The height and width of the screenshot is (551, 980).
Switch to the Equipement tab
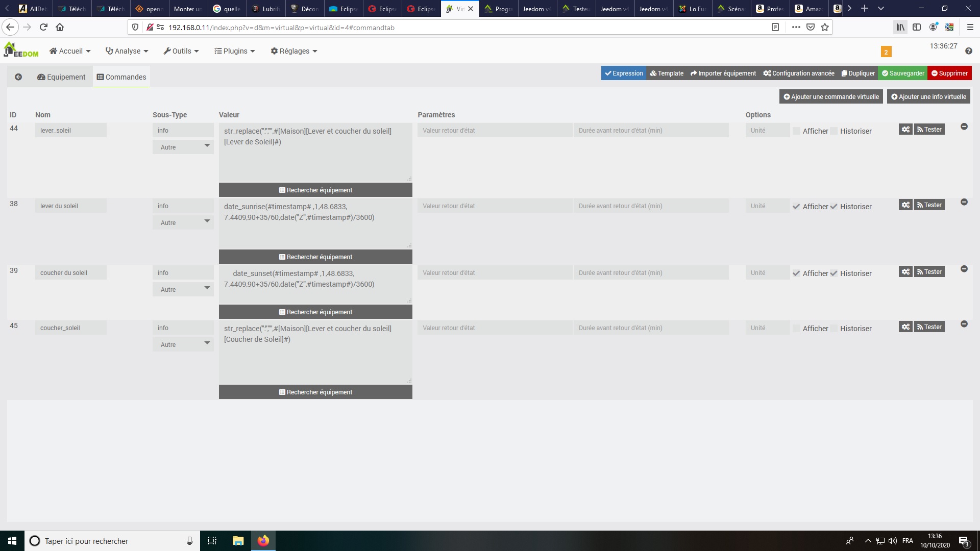61,77
